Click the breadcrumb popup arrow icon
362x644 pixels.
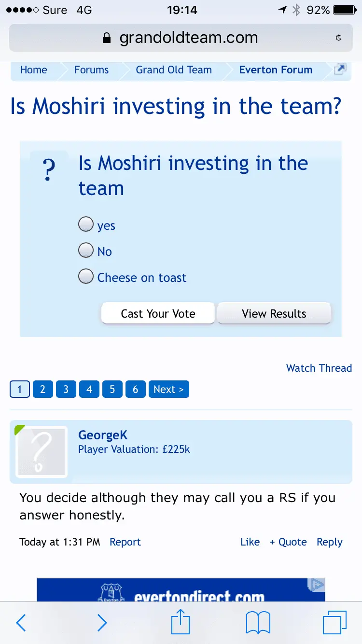click(340, 70)
